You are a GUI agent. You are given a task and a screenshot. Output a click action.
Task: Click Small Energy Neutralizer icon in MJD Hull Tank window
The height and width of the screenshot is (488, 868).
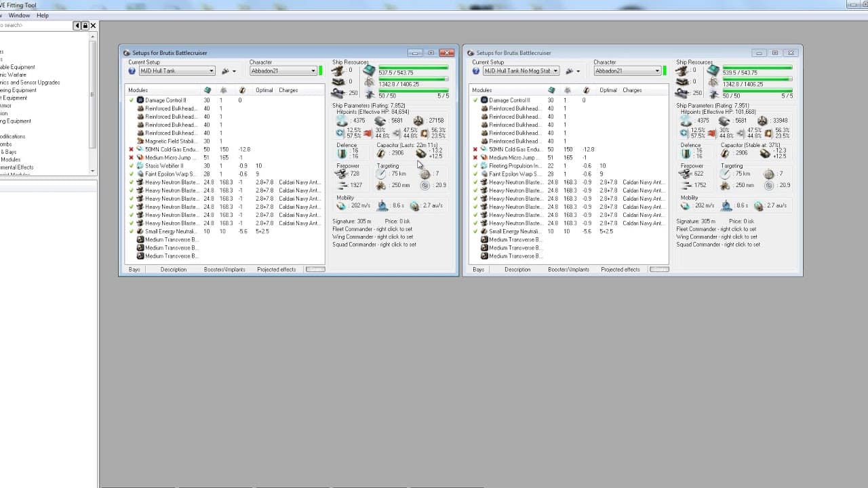[x=140, y=231]
